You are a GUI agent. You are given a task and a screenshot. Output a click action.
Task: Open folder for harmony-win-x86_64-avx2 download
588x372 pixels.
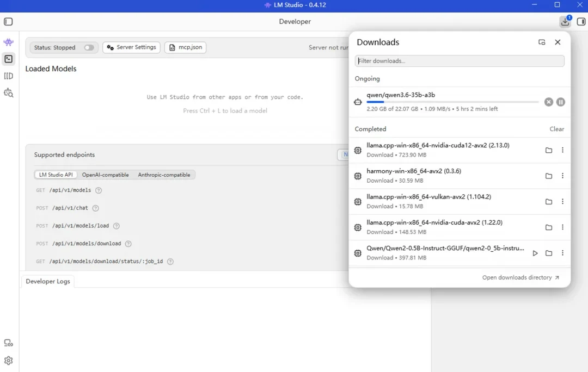tap(549, 176)
